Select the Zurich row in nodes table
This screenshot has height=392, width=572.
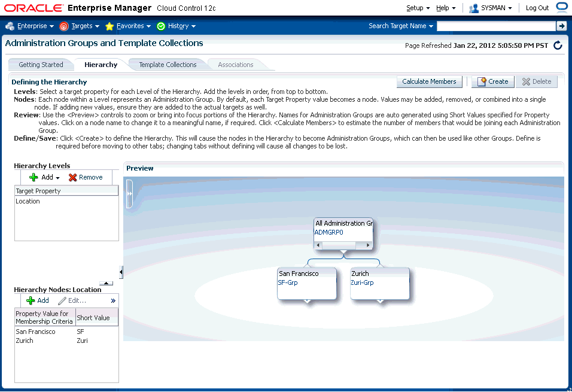click(66, 341)
